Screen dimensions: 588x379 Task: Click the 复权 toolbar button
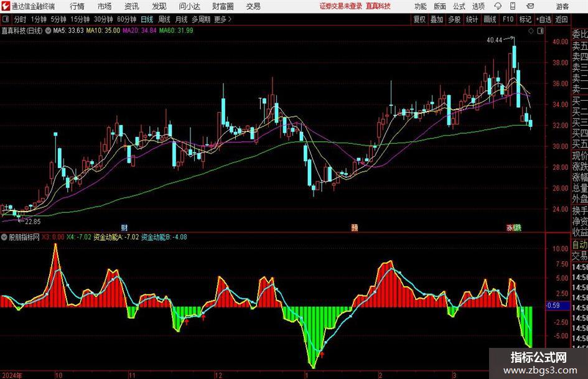(x=419, y=19)
